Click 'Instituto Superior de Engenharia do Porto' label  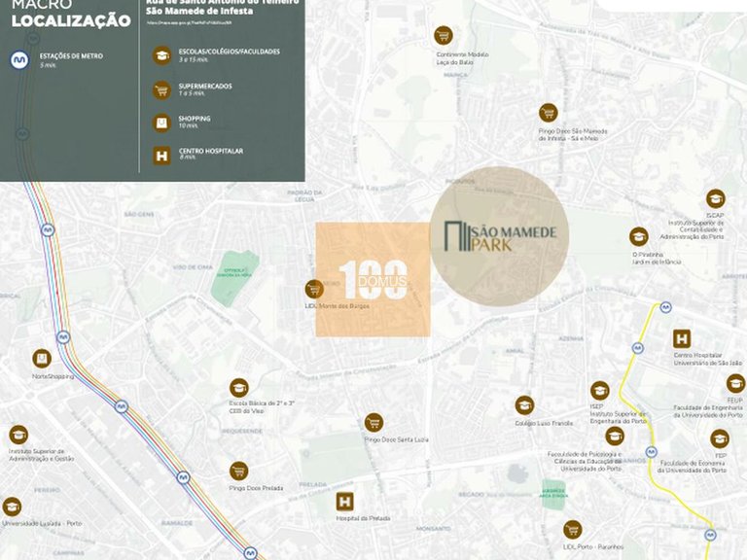click(x=619, y=417)
